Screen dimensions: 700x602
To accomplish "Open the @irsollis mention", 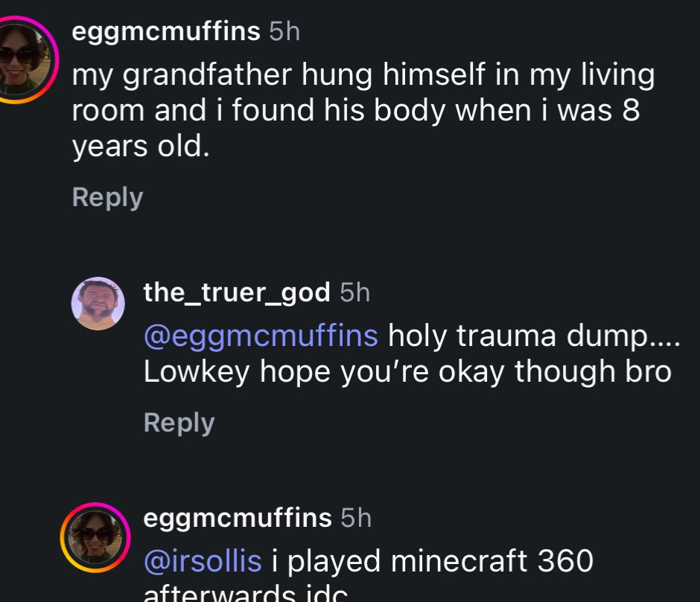I will [202, 560].
